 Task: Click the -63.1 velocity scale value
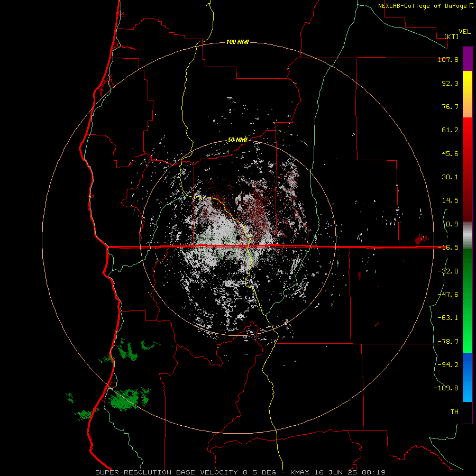[448, 318]
